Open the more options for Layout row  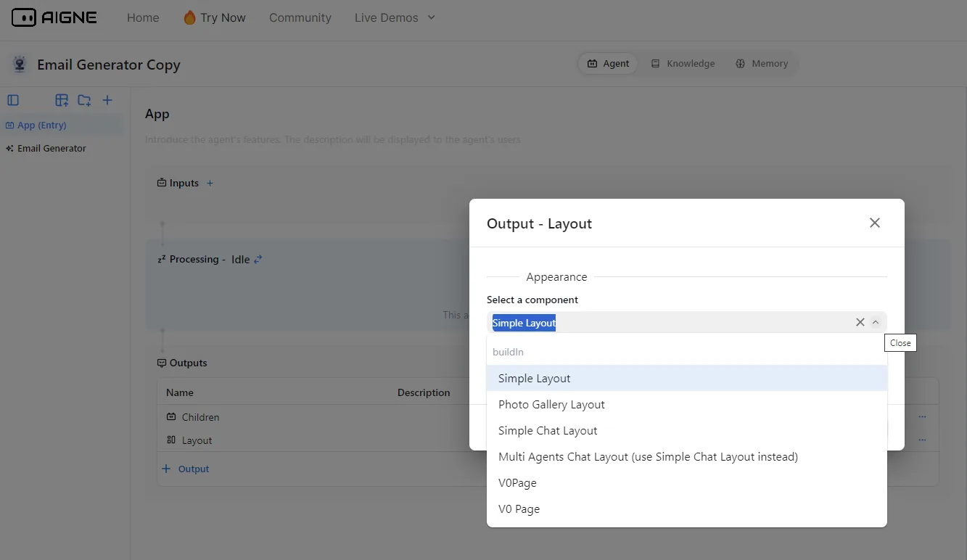pyautogui.click(x=922, y=440)
